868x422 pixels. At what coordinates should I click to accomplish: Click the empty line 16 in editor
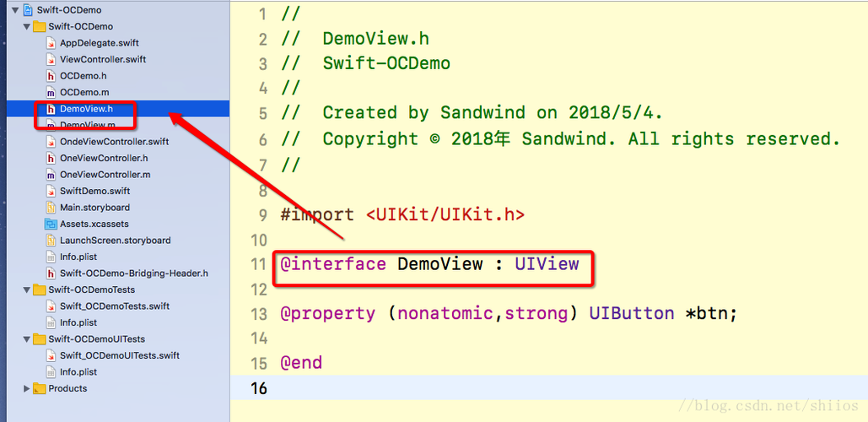tap(506, 387)
